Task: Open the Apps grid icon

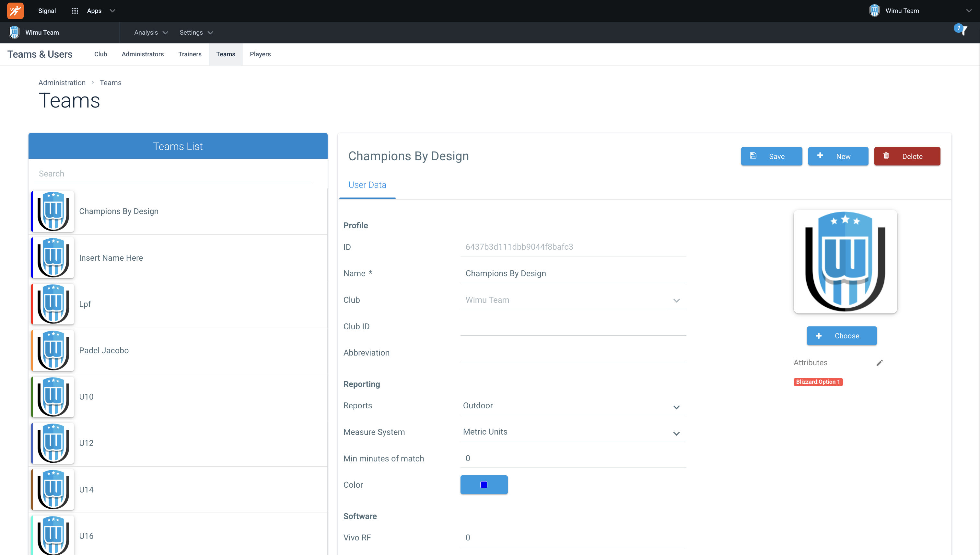Action: 75,11
